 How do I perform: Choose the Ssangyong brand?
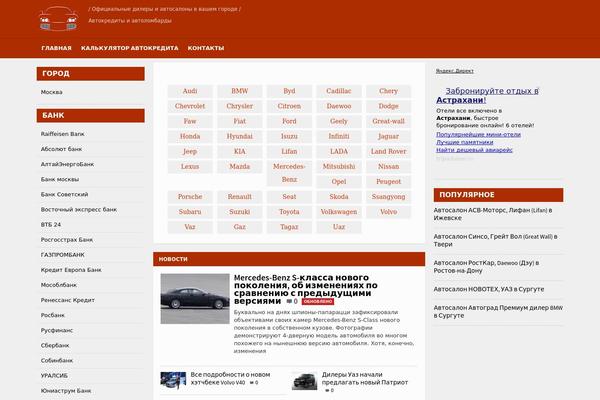388,197
